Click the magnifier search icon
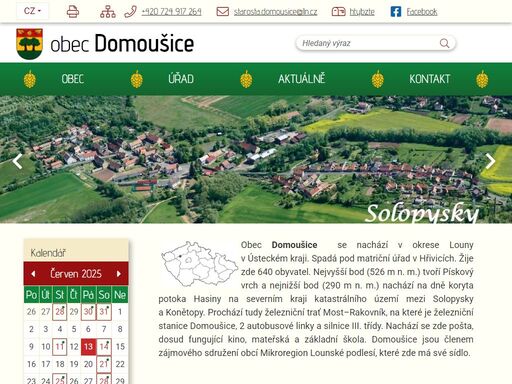 tap(444, 43)
